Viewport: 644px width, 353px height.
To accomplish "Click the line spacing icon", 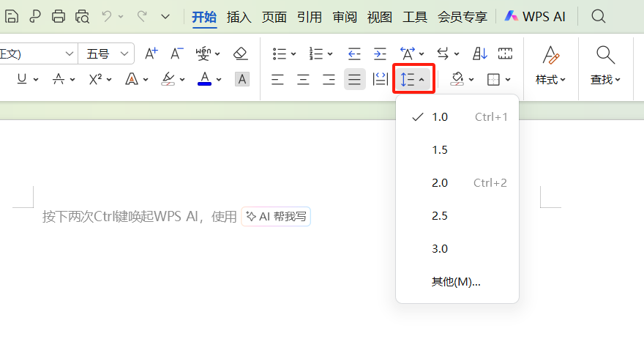I will point(408,79).
